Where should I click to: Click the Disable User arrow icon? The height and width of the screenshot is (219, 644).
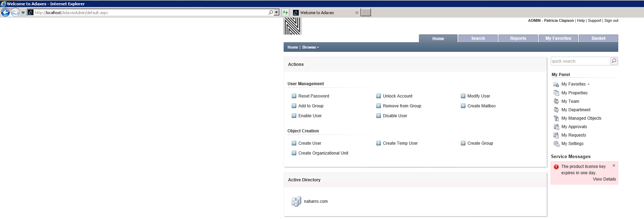click(378, 116)
